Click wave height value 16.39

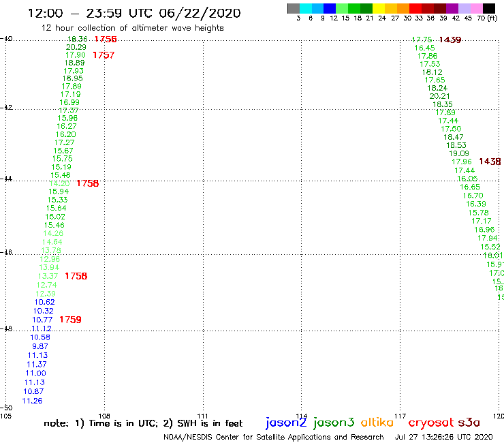(476, 204)
